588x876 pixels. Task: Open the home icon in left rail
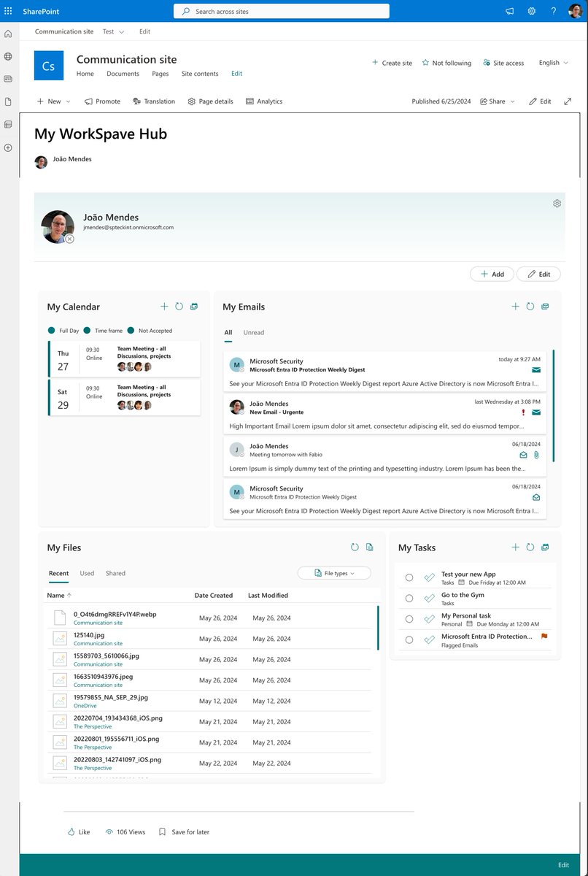(8, 34)
